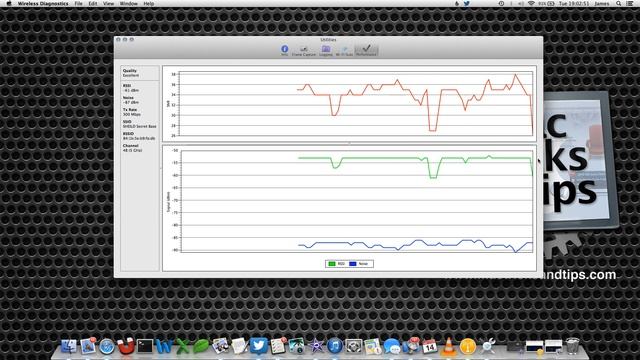
Task: Launch iMovie star icon in Dock
Action: [316, 346]
